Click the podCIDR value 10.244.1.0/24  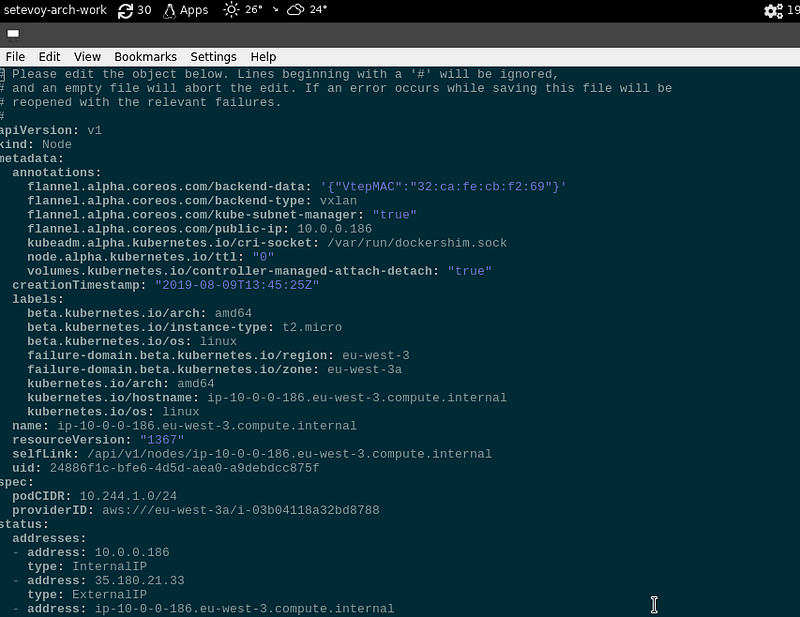128,496
